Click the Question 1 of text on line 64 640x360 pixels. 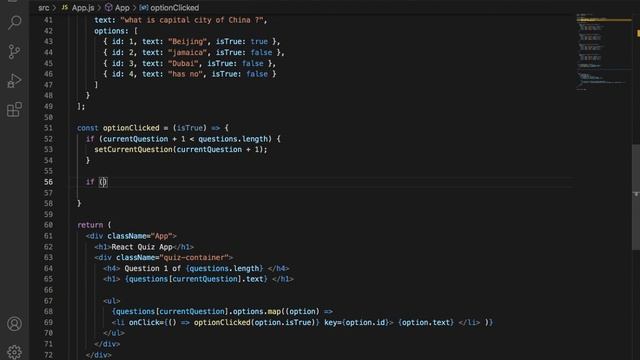pos(153,268)
